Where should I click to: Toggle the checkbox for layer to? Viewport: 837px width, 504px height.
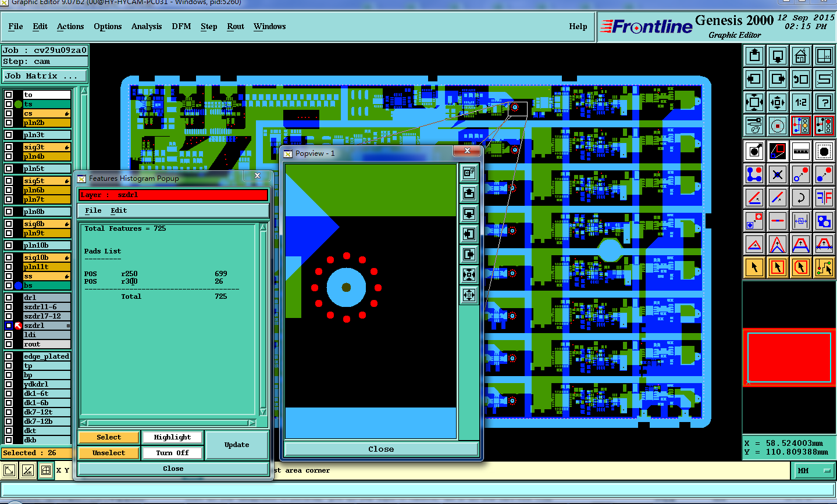9,95
